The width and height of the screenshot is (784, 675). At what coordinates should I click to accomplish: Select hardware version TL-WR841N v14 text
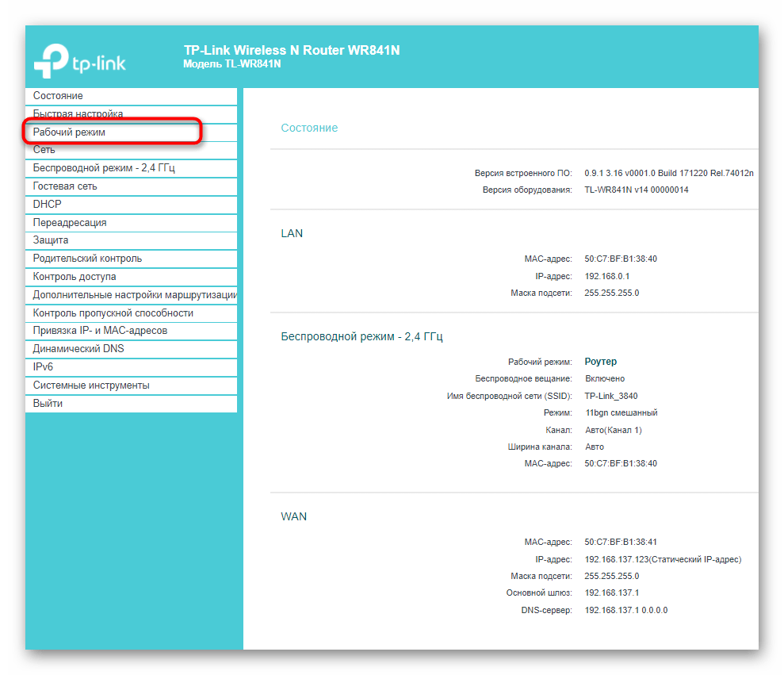tap(636, 190)
